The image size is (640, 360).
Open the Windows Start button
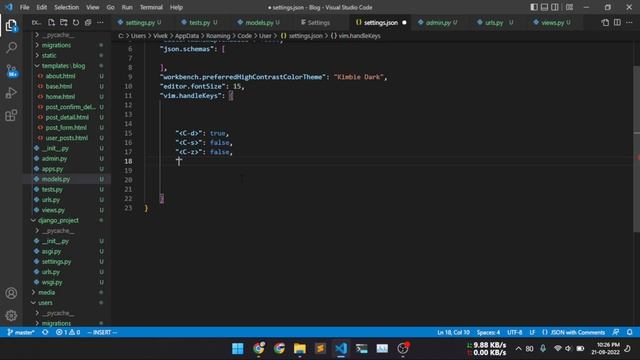click(238, 349)
